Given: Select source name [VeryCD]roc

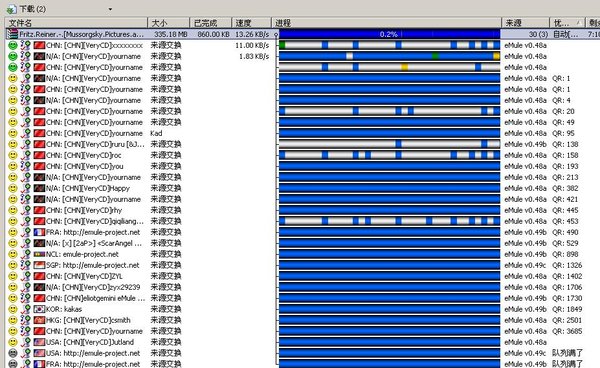Looking at the screenshot, I should coord(84,155).
